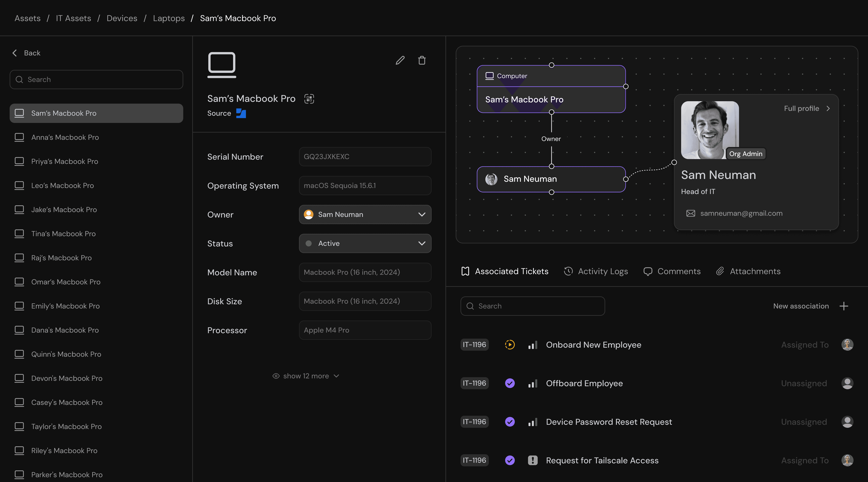Click priority bars icon on Offboard Employee

532,383
